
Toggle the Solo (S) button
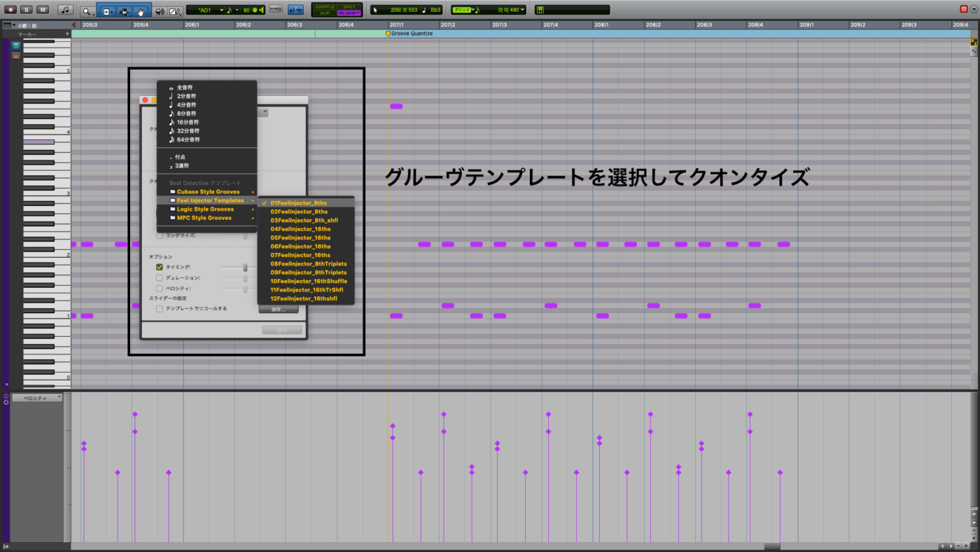(x=27, y=10)
